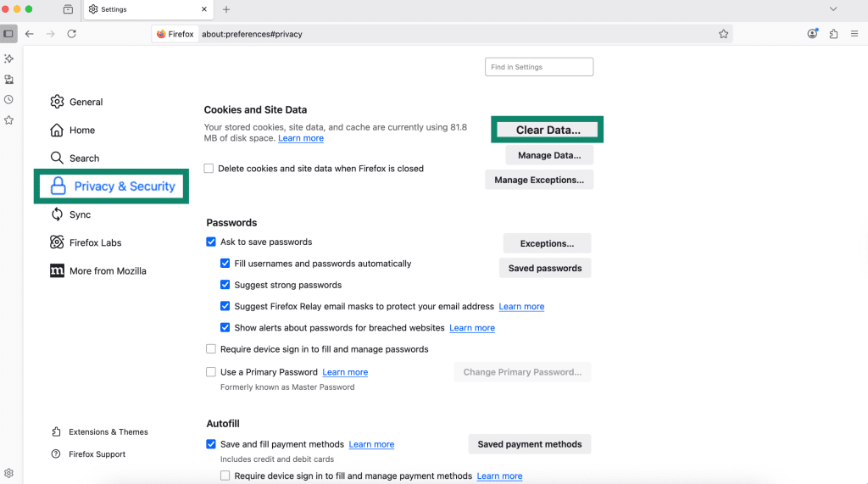Toggle the Firefox sidebar button
The image size is (868, 484).
8,34
